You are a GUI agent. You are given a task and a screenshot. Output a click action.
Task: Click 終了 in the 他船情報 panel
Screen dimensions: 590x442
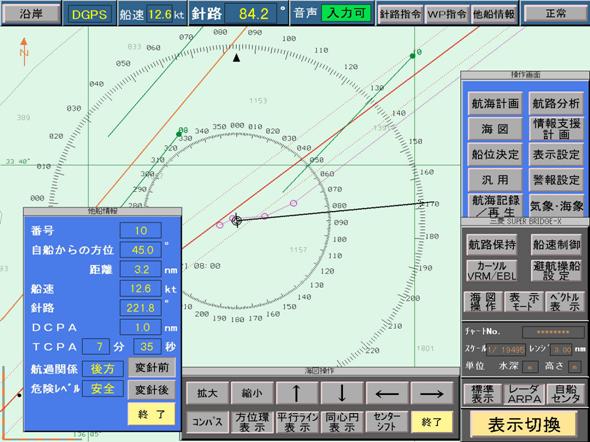tap(152, 414)
